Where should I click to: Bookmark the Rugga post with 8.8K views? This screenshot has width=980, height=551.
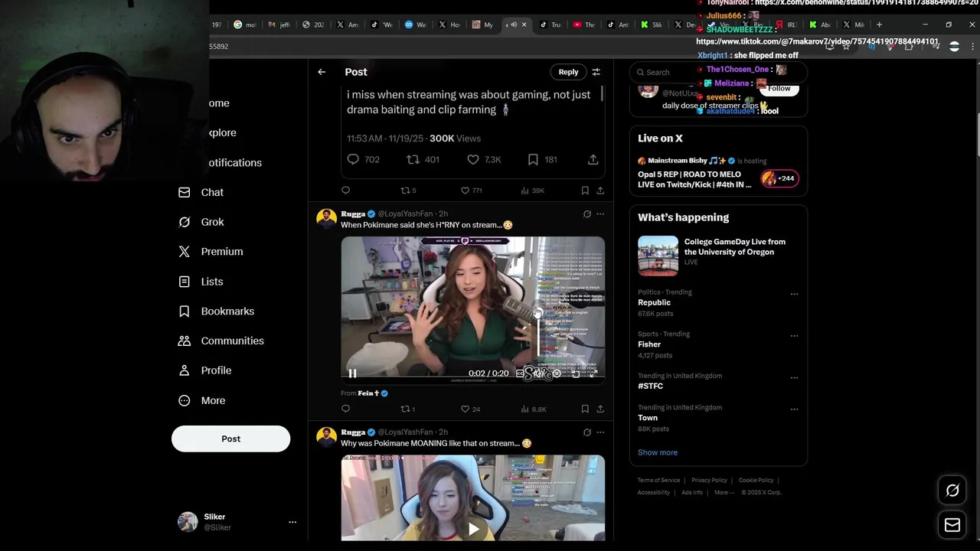pyautogui.click(x=585, y=409)
